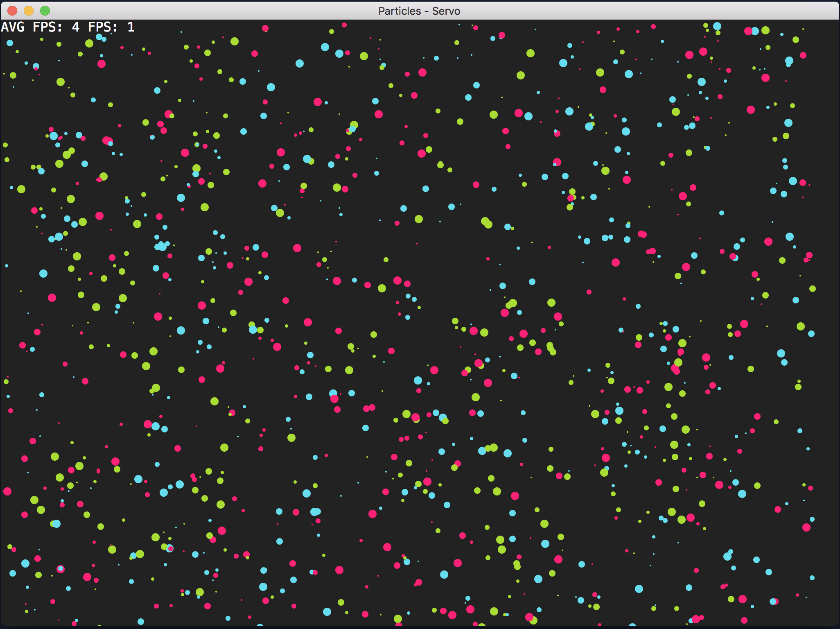
Task: Click large green particle in top-right trio
Action: pyautogui.click(x=765, y=30)
